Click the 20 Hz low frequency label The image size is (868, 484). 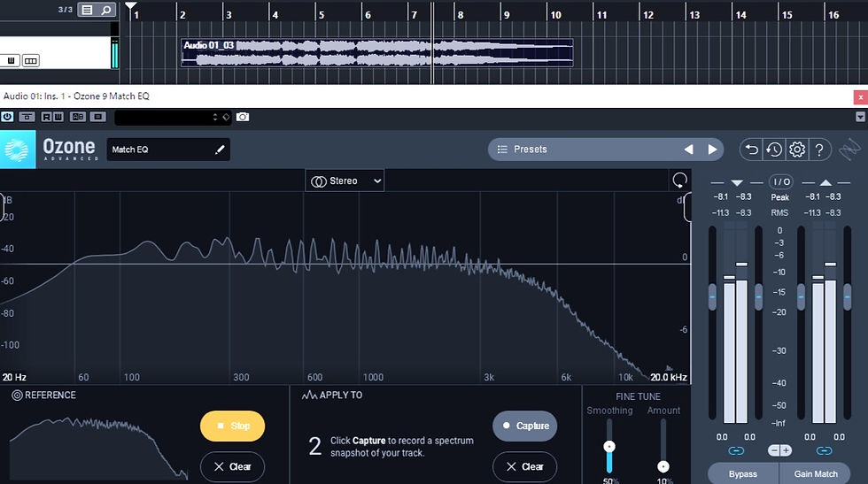click(14, 377)
